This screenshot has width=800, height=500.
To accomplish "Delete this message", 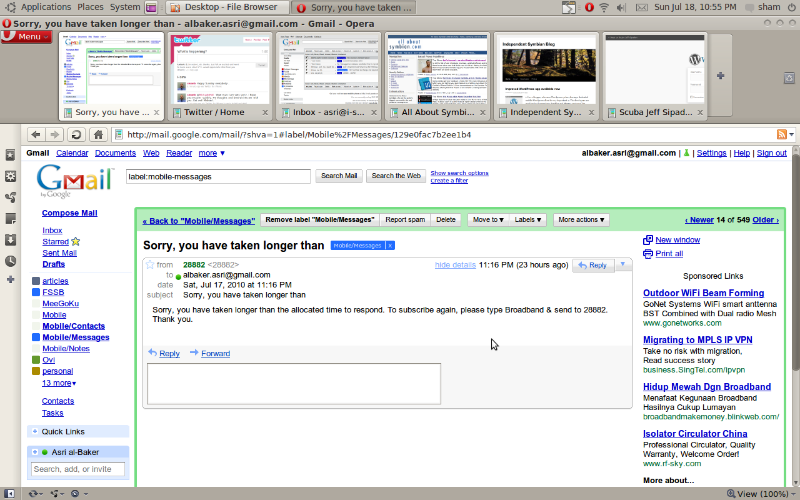I will pos(445,219).
